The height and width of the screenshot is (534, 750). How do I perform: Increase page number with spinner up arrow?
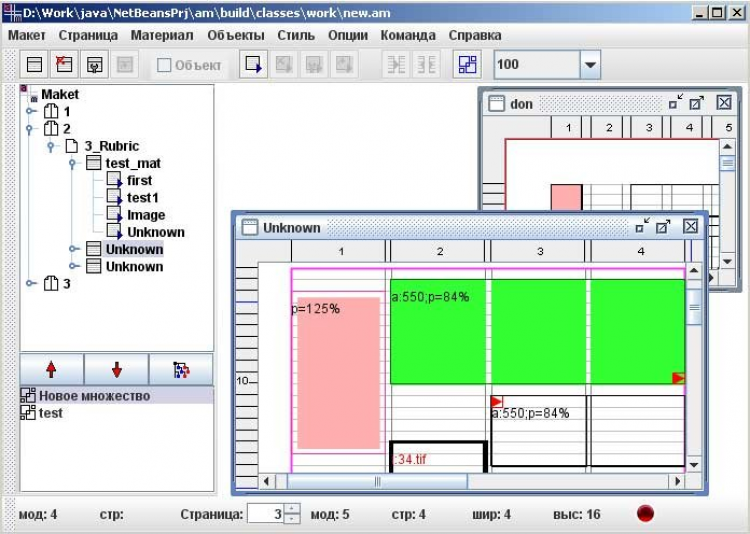click(292, 508)
